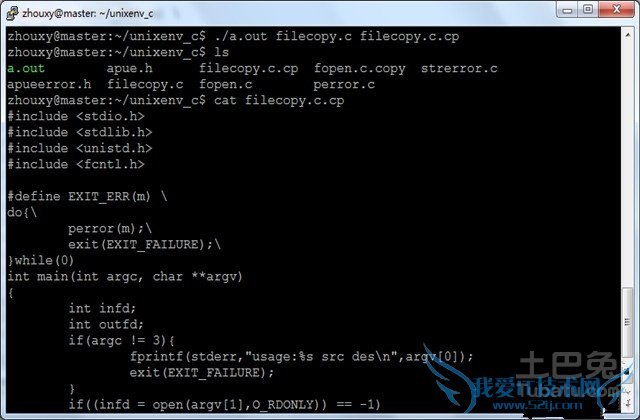
Task: Click the #include <stdio.h> line
Action: [76, 116]
